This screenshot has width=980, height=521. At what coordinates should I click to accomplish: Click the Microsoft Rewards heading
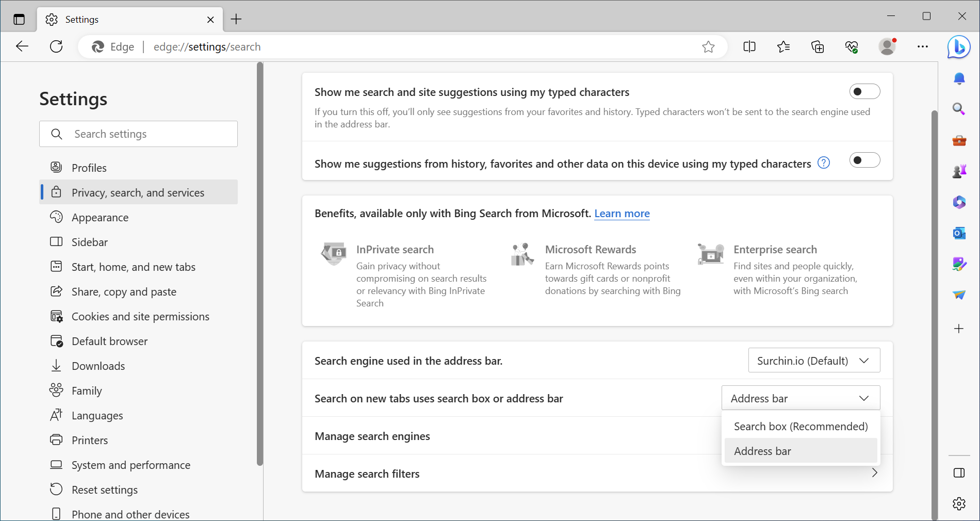click(x=591, y=250)
